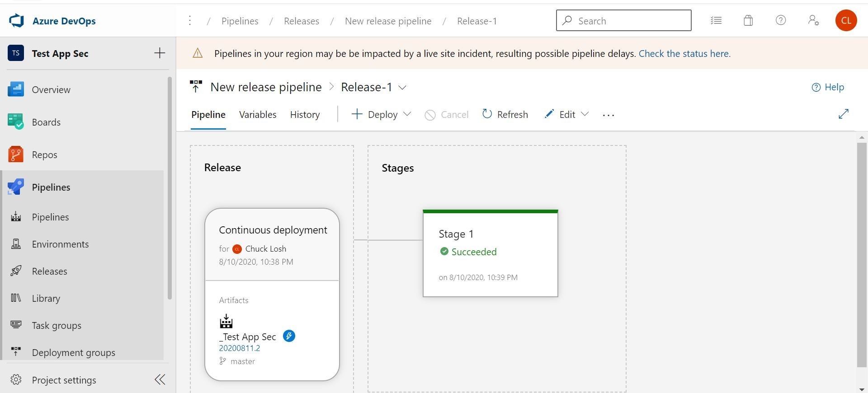Screen dimensions: 868x393
Task: Open the more actions ellipsis menu
Action: click(609, 115)
